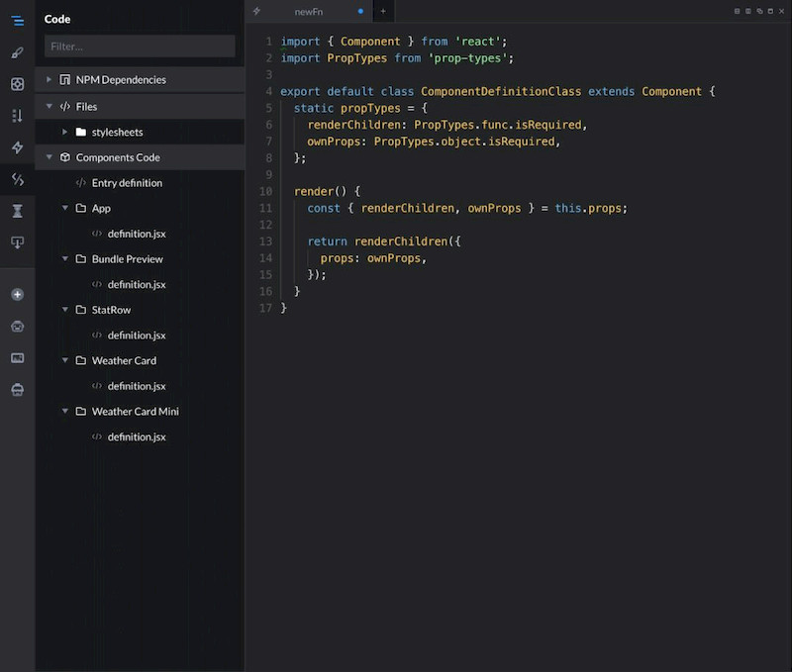The image size is (792, 672).
Task: Click the Entry definition code icon
Action: tap(81, 183)
